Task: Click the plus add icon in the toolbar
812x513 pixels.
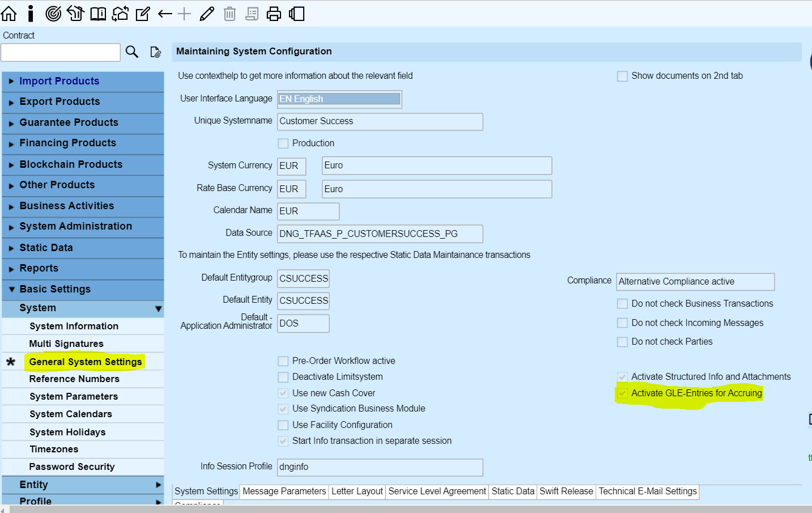Action: point(184,14)
